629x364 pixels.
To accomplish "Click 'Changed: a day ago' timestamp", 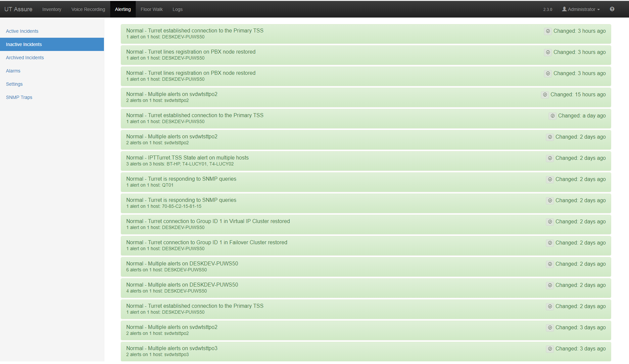I will pyautogui.click(x=582, y=116).
